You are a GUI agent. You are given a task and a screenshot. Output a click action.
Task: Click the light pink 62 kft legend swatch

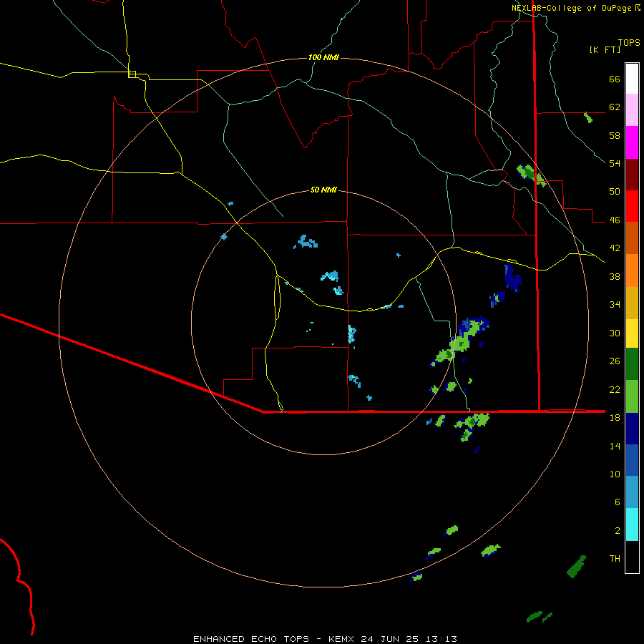[632, 110]
